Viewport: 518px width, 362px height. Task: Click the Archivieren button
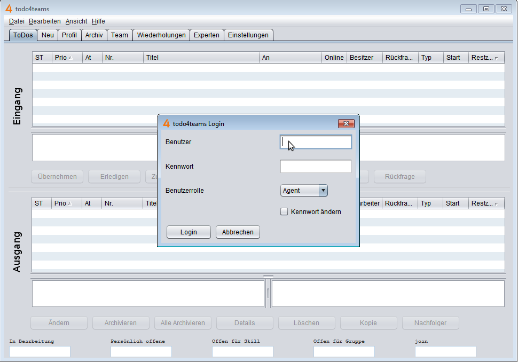pos(120,323)
